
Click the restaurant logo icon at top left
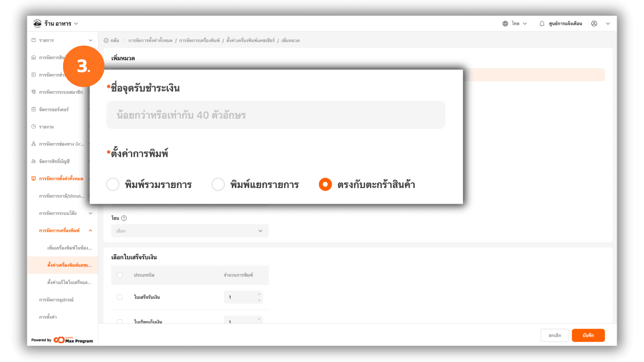click(37, 23)
